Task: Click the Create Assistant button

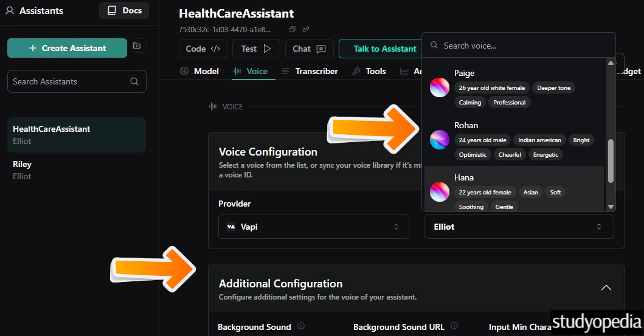Action: (68, 48)
